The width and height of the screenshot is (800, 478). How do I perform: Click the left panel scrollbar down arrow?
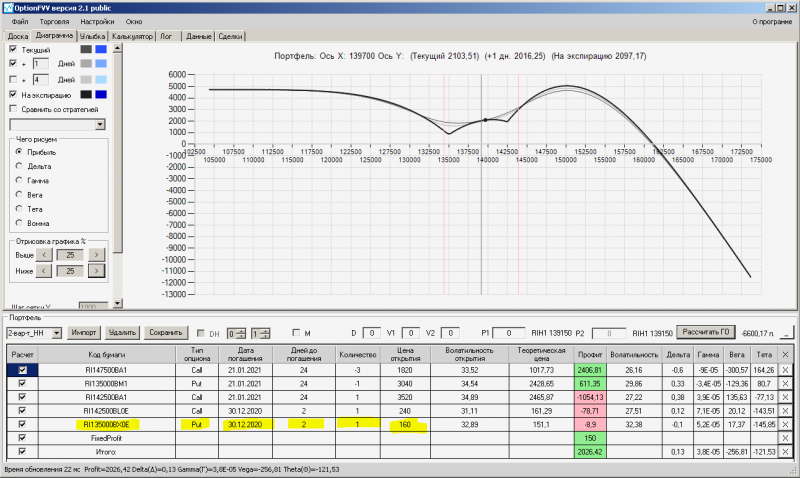[118, 303]
